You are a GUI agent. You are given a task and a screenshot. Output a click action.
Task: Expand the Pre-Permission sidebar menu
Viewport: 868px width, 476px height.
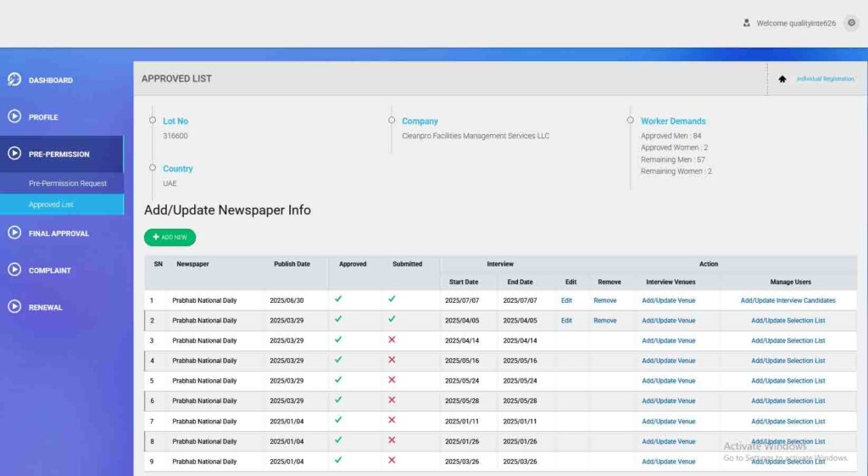tap(59, 154)
